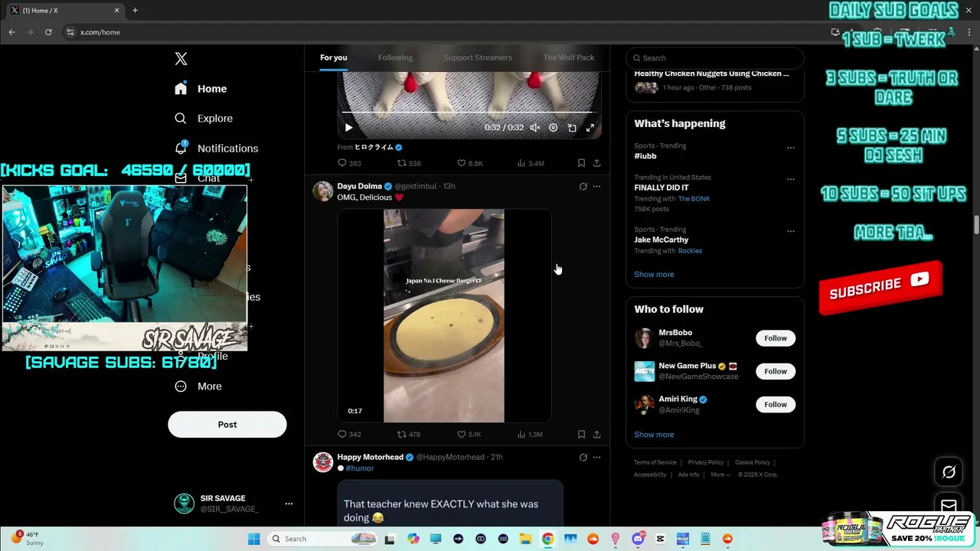980x551 pixels.
Task: Show more under What's happening
Action: [654, 274]
